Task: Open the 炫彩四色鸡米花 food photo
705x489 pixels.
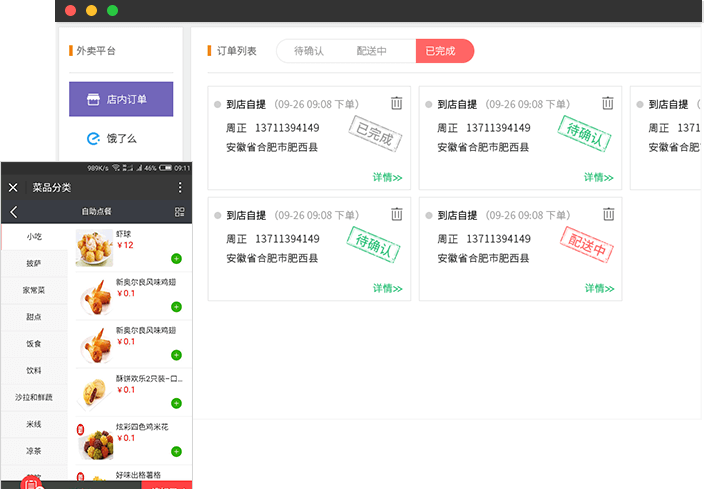Action: (x=95, y=443)
